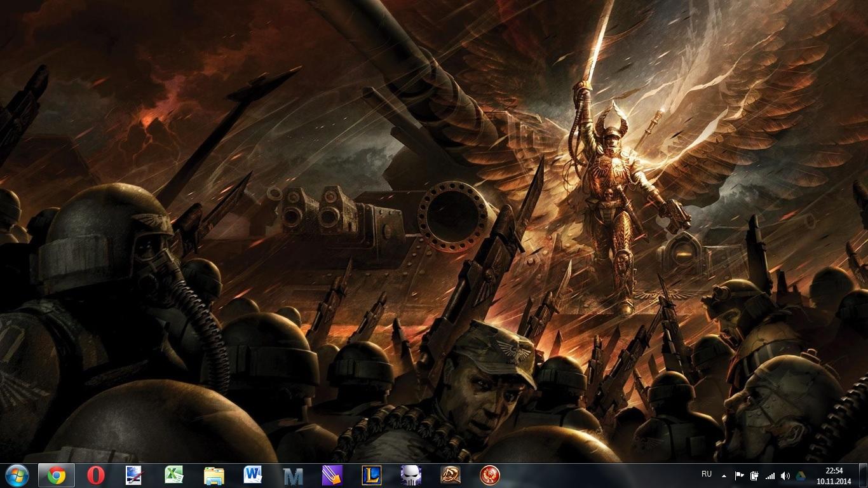Viewport: 868px width, 488px height.
Task: Launch the Opera browser from the taskbar
Action: (96, 475)
